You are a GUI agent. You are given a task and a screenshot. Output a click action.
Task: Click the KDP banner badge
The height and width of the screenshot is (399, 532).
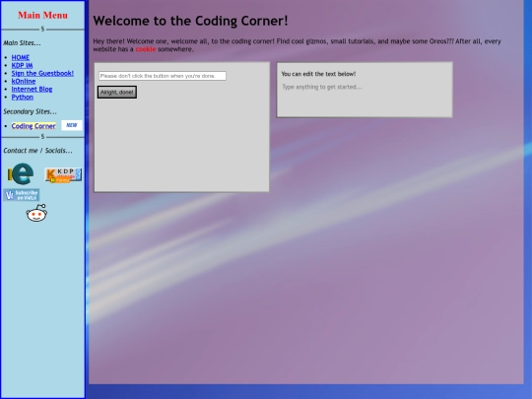(63, 175)
